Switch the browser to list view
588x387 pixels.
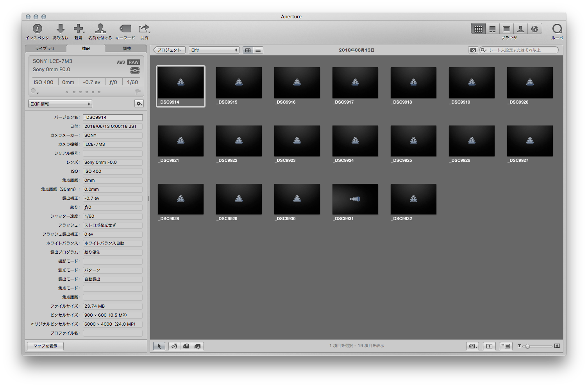[258, 50]
